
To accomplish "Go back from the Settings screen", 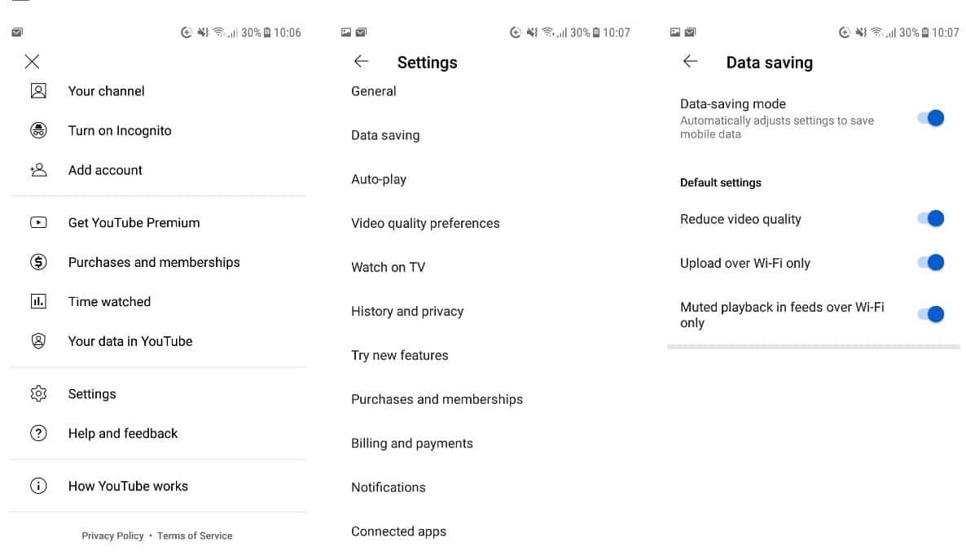I will point(362,62).
